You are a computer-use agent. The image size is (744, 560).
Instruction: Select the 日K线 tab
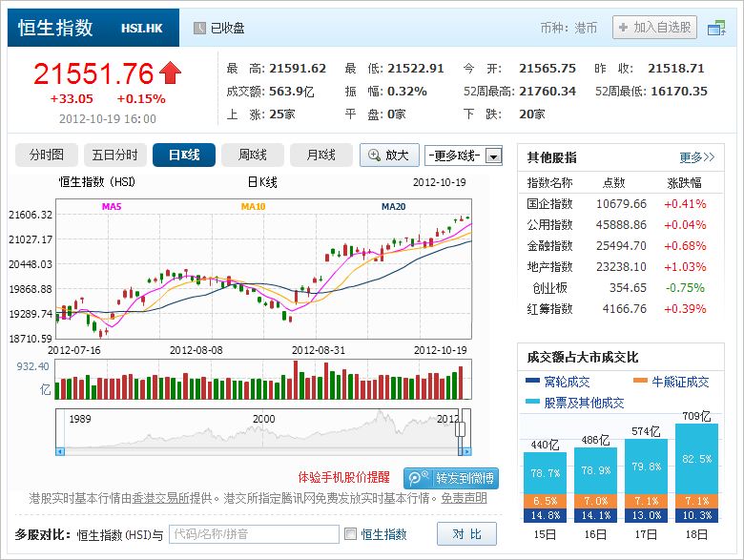(x=184, y=155)
